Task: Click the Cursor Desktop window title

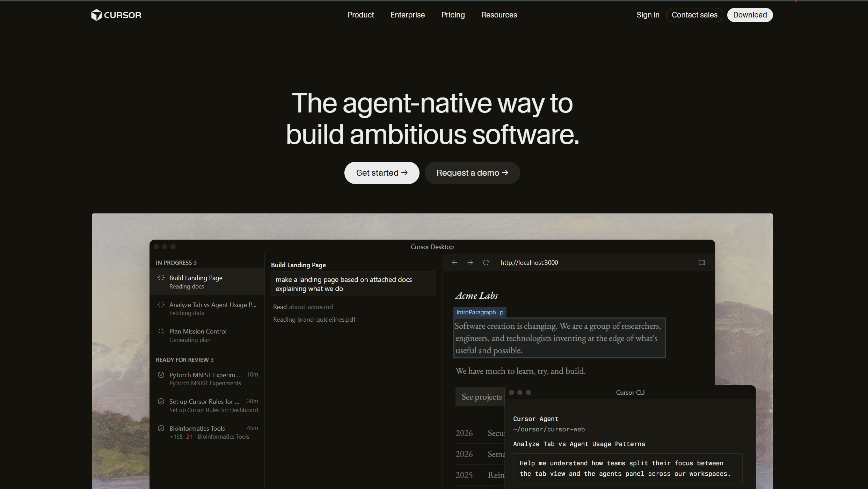Action: 432,247
